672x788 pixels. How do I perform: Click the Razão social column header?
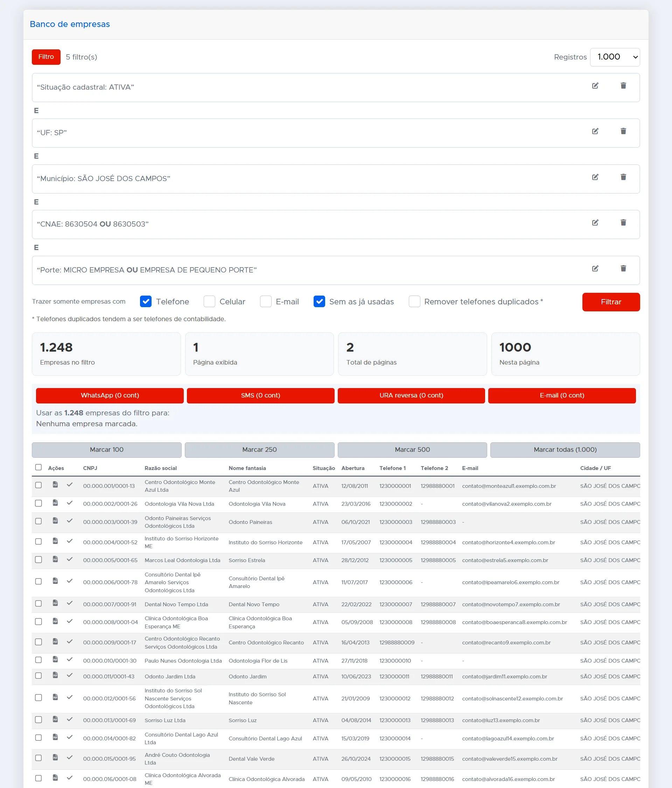[160, 468]
